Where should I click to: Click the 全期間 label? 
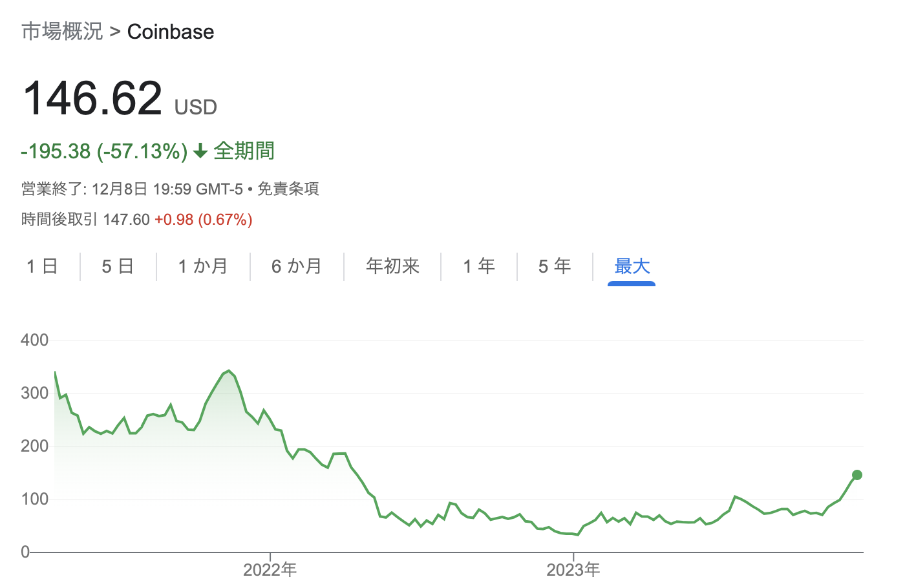click(243, 151)
